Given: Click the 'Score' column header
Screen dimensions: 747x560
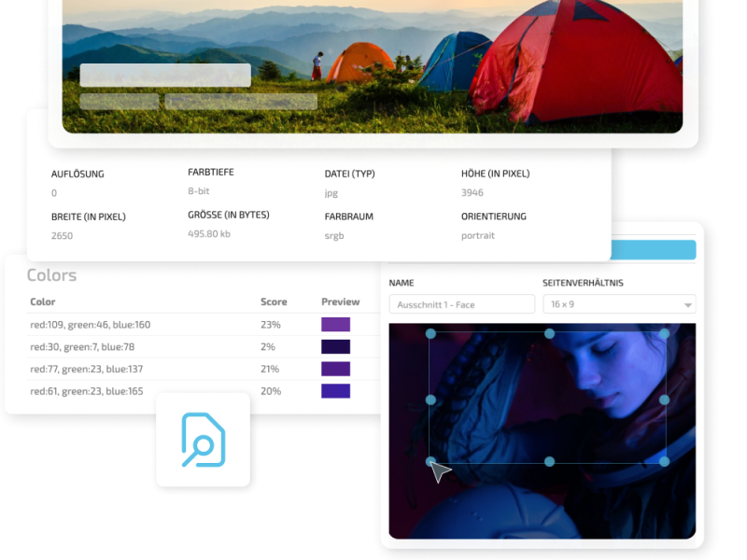Looking at the screenshot, I should click(x=274, y=301).
